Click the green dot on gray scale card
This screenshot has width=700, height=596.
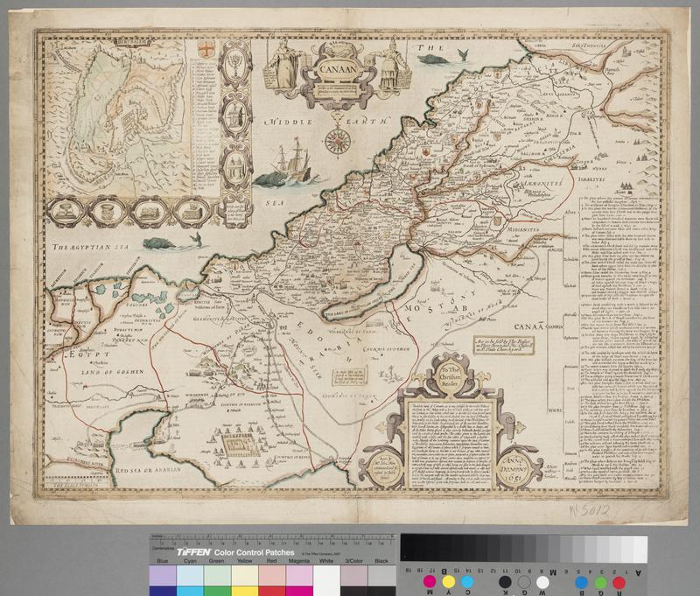point(600,582)
